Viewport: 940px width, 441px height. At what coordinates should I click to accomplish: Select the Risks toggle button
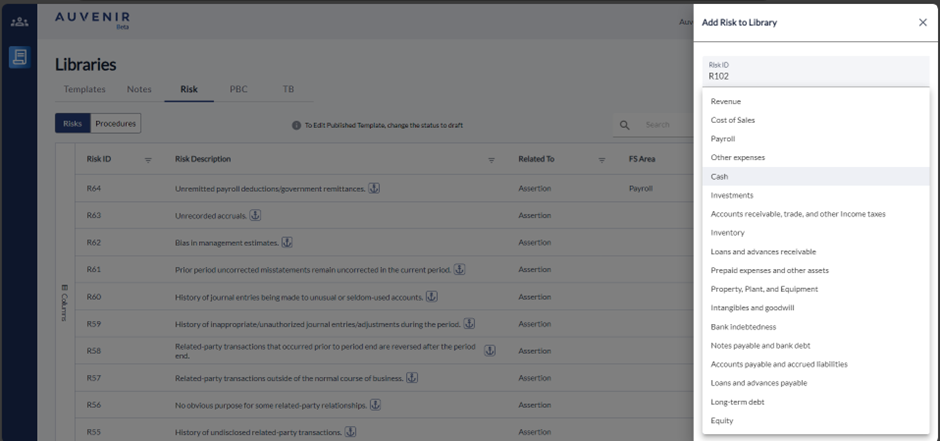point(72,124)
